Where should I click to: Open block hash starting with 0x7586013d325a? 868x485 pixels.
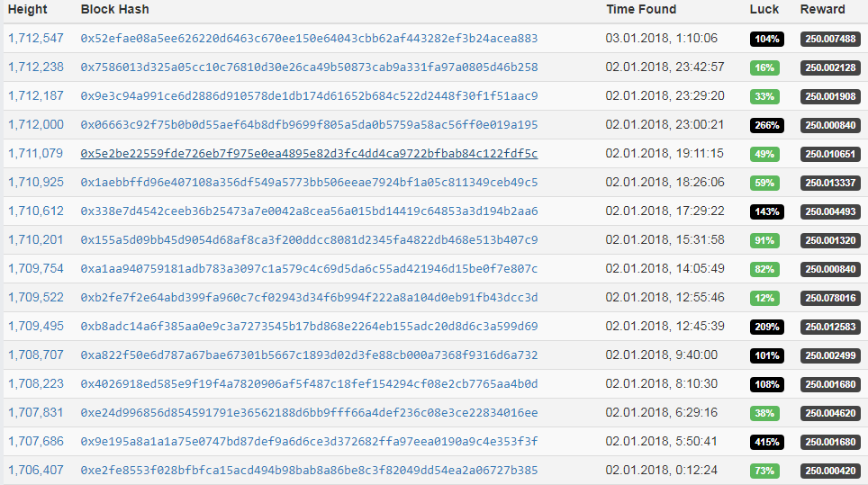[x=309, y=67]
